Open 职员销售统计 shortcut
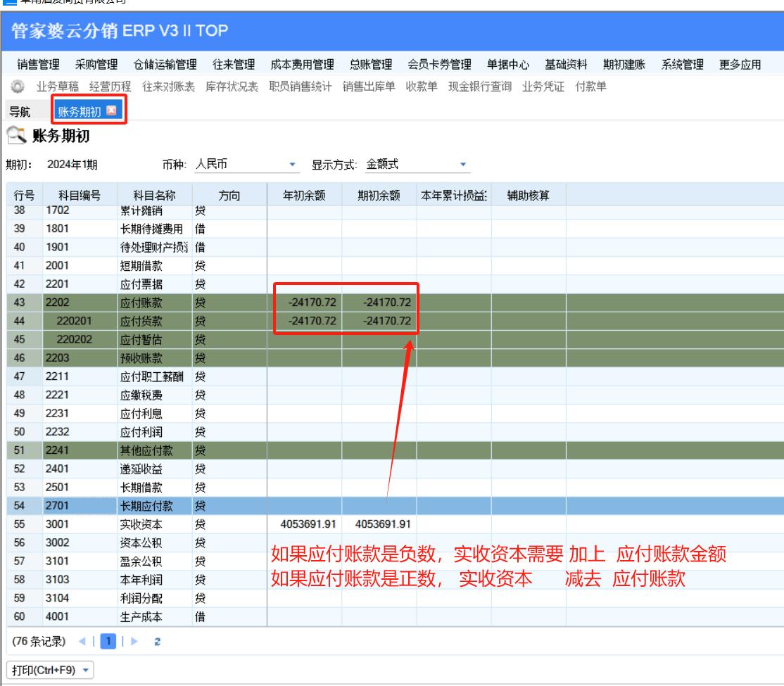 301,87
